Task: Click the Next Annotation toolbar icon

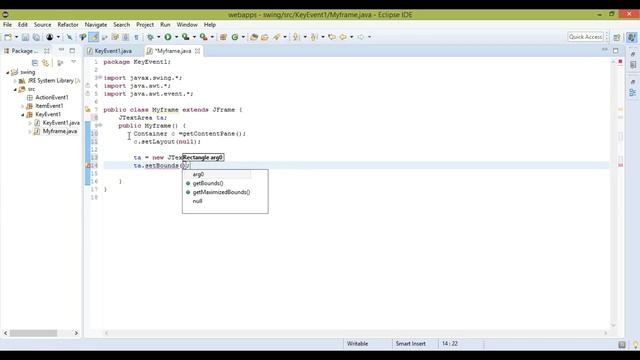Action: 296,37
